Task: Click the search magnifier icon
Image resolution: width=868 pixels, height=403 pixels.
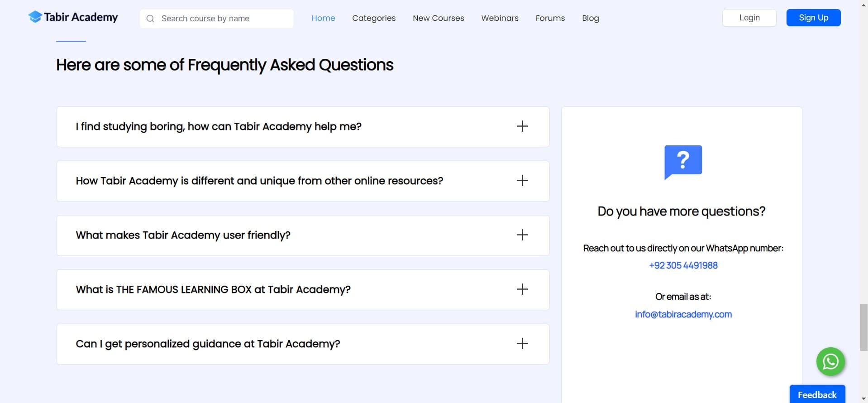Action: pos(151,19)
